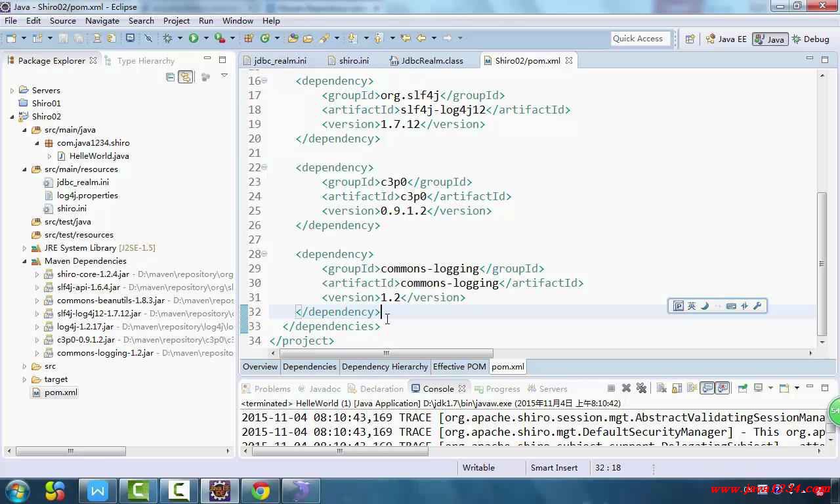The width and height of the screenshot is (840, 504).
Task: Toggle Link with Editor in Package Explorer
Action: 186,77
